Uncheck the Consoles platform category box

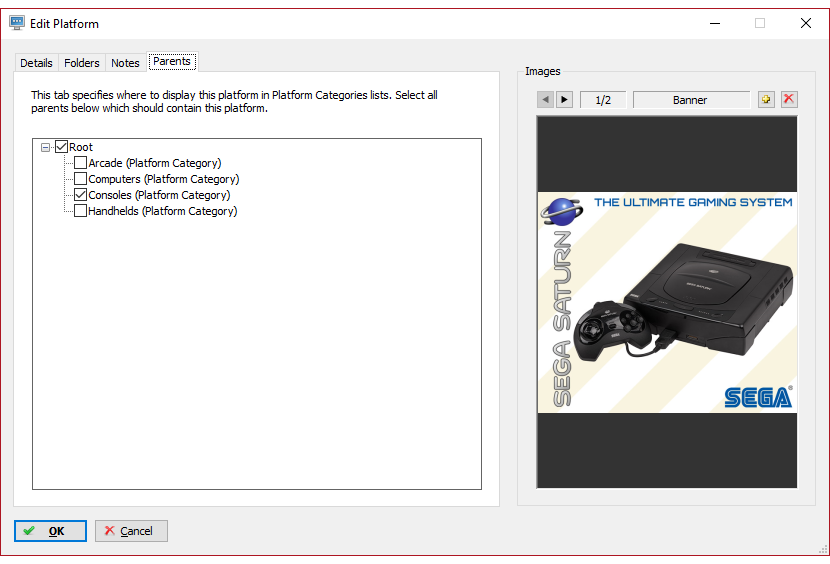[80, 194]
